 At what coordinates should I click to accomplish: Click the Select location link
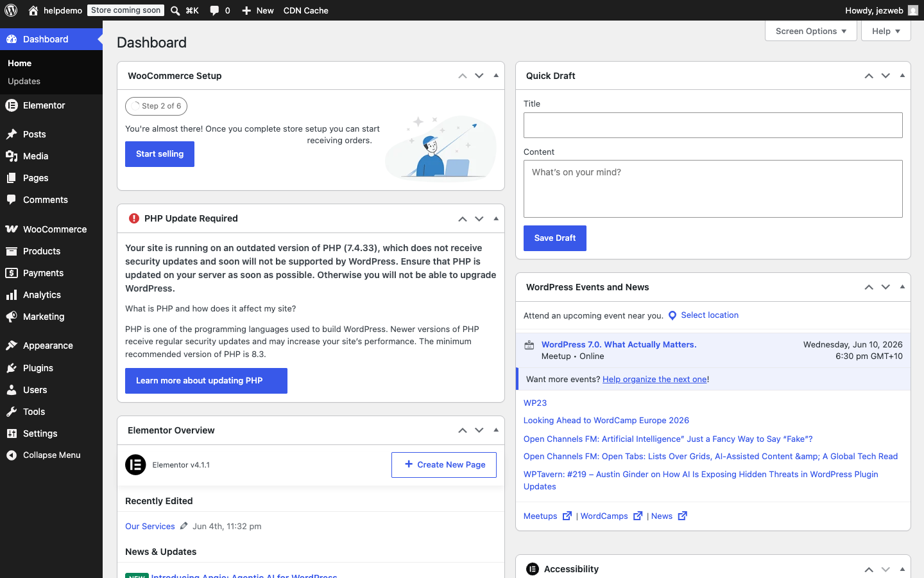710,315
